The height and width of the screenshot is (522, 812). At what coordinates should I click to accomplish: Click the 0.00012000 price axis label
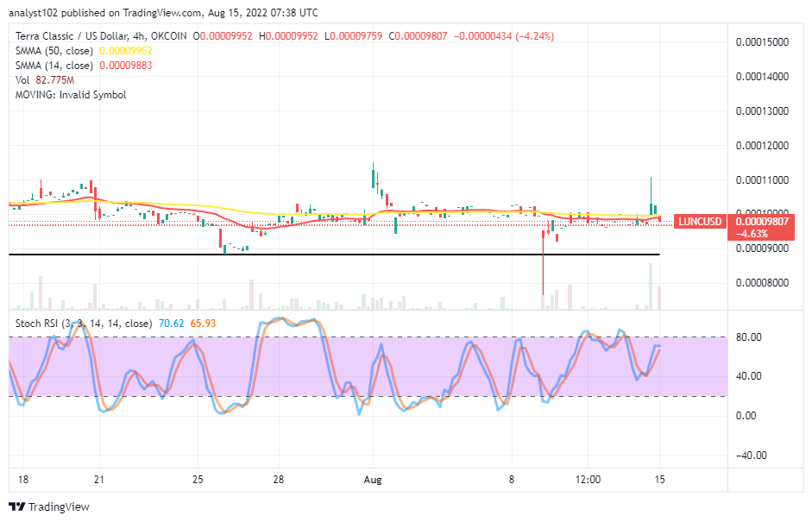click(x=762, y=146)
